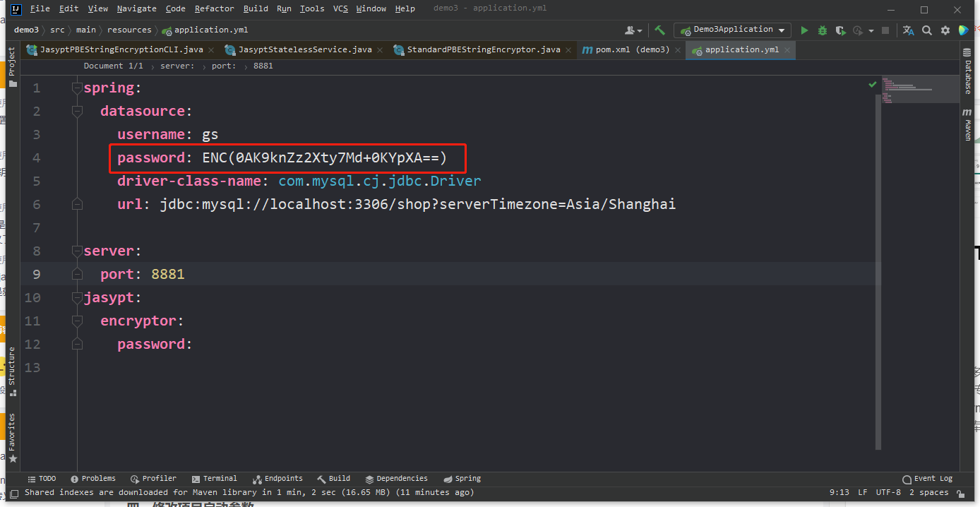Open the Favorites tool window

tap(12, 438)
